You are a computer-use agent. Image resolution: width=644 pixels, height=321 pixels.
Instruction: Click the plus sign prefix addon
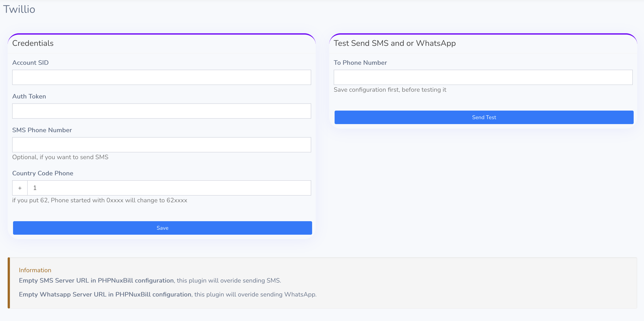click(20, 188)
